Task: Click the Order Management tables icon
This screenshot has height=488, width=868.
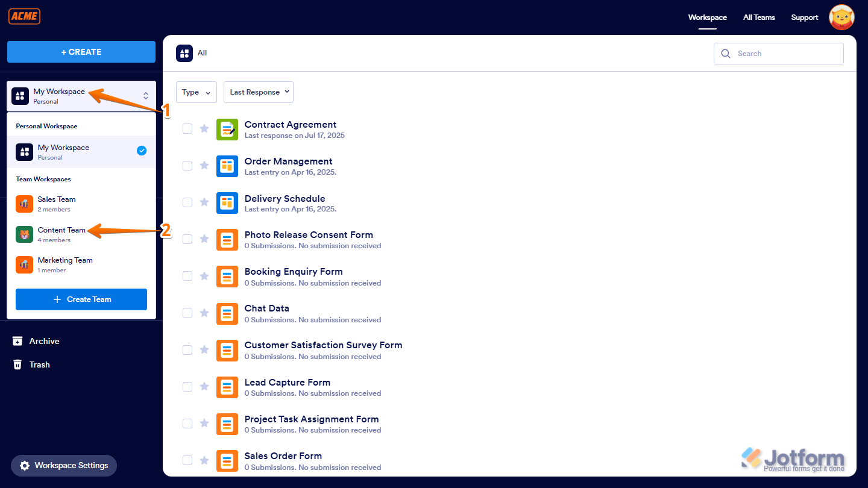Action: pos(227,166)
